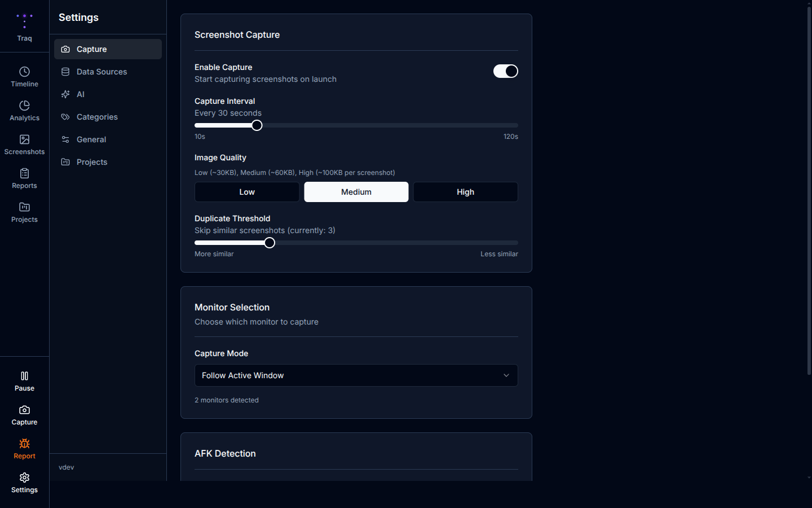
Task: Open the Capture Mode dropdown
Action: [x=356, y=375]
